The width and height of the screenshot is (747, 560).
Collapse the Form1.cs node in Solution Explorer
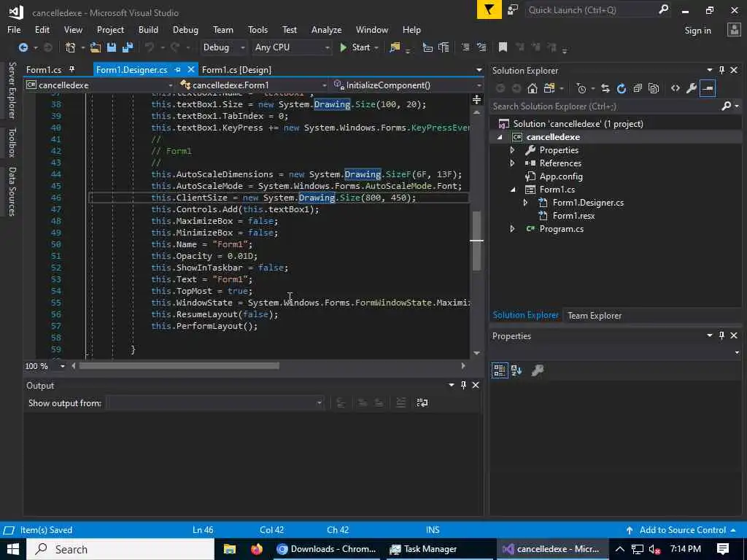pyautogui.click(x=513, y=190)
